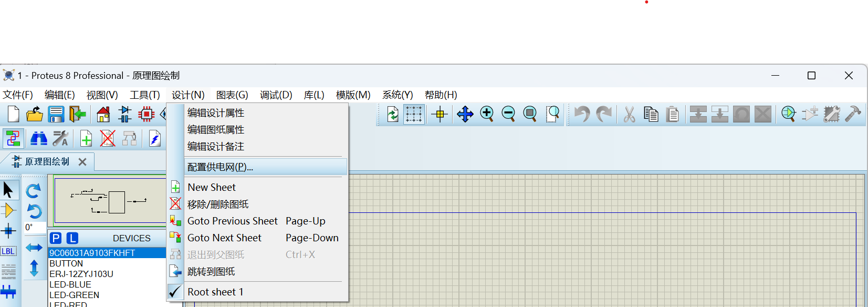Click Zoom to view entire sheet icon
This screenshot has height=307, width=868.
(530, 114)
